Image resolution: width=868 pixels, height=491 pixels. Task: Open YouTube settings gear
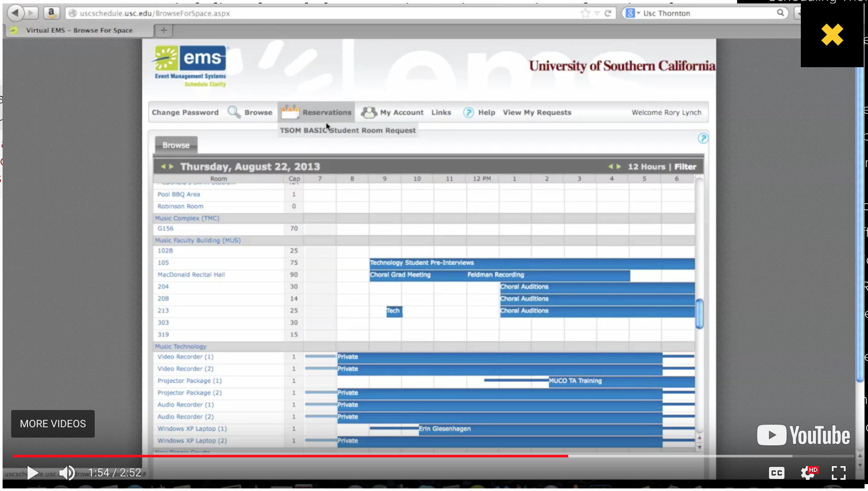808,472
